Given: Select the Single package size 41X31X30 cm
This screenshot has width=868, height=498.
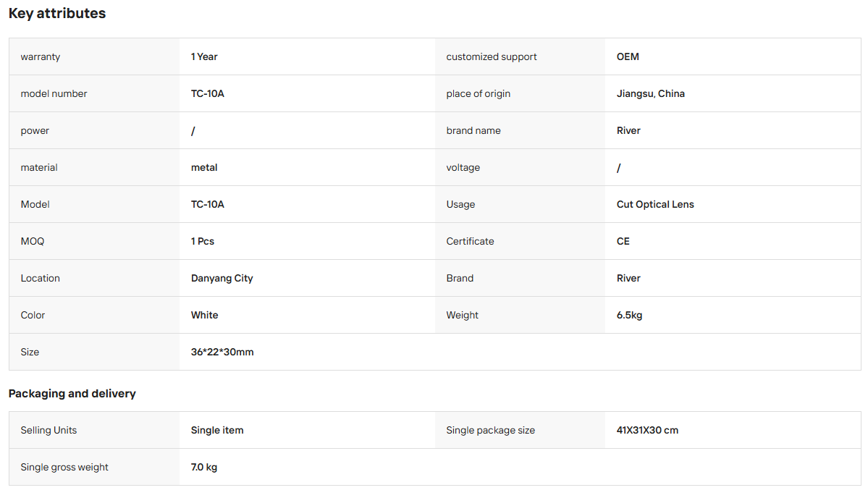Looking at the screenshot, I should pos(647,430).
